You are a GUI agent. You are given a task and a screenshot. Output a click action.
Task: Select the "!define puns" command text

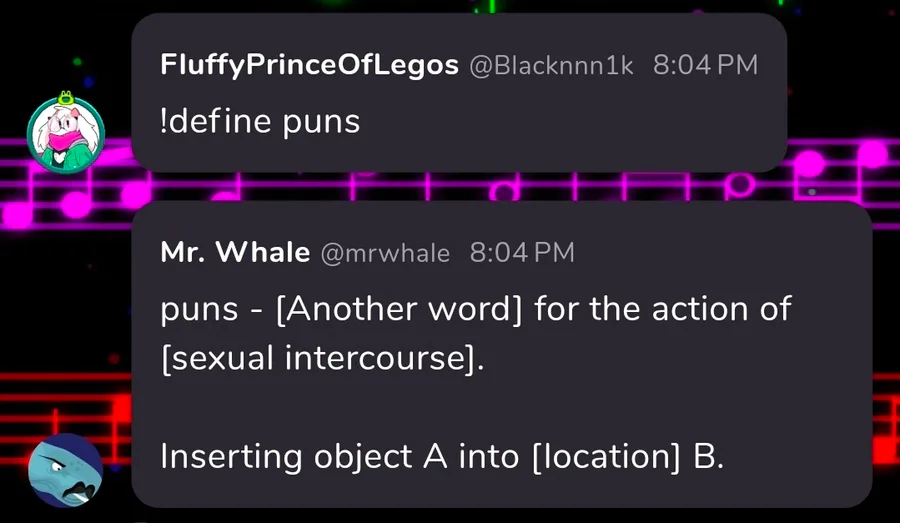click(x=260, y=121)
